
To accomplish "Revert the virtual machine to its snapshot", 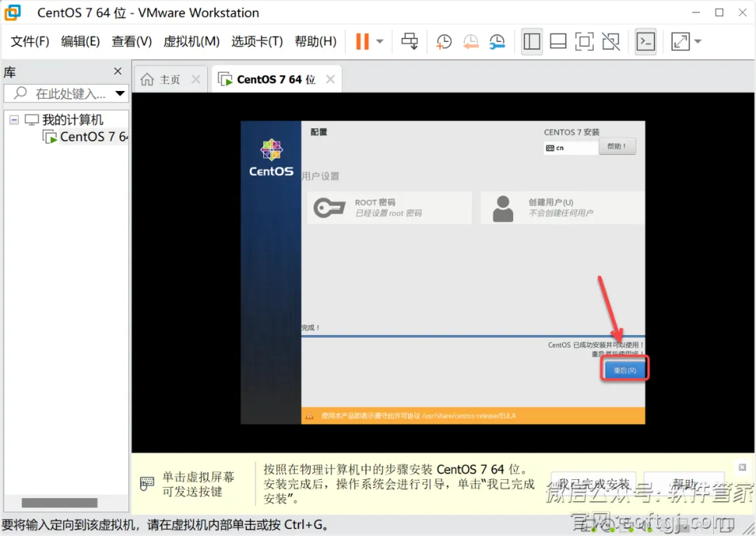I will [x=470, y=41].
